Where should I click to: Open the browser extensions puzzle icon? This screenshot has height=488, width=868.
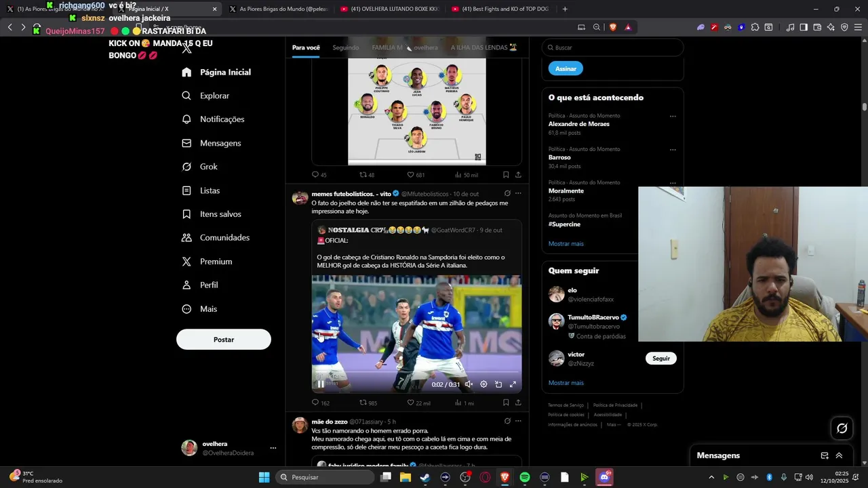point(755,27)
